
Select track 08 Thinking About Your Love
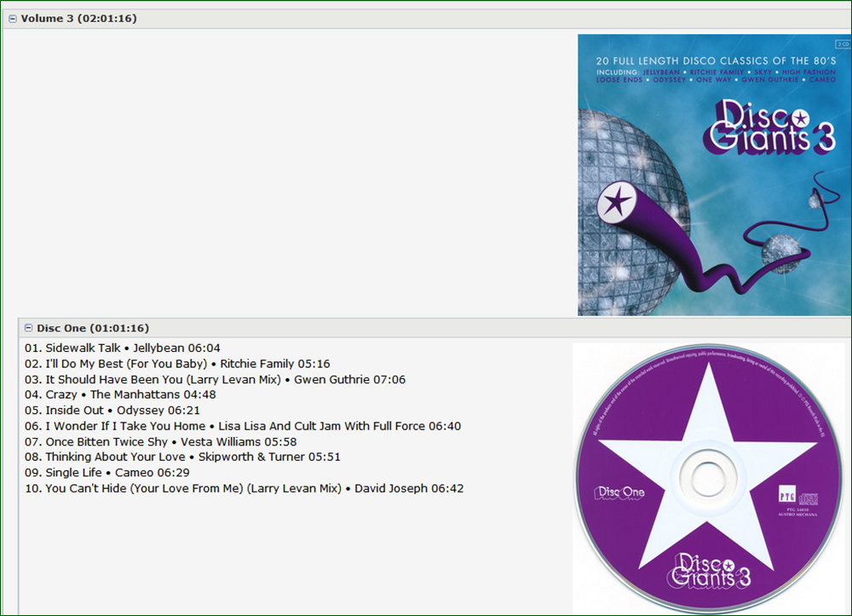click(182, 458)
